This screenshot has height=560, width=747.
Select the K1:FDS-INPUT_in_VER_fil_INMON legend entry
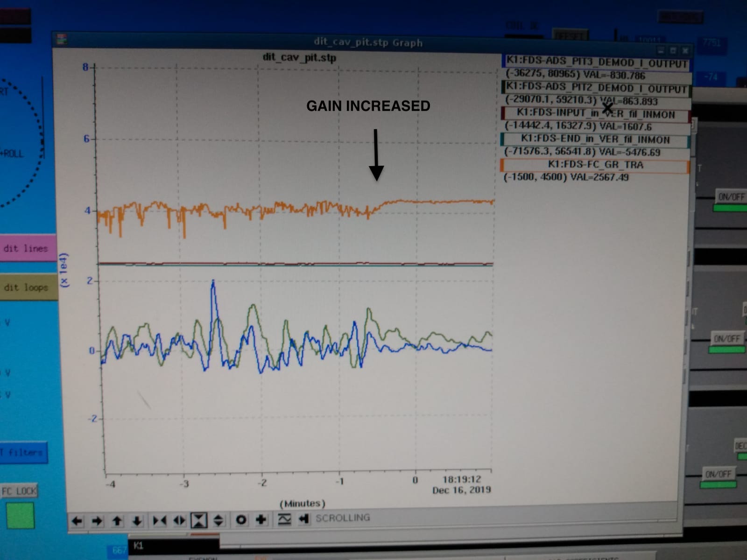[596, 114]
